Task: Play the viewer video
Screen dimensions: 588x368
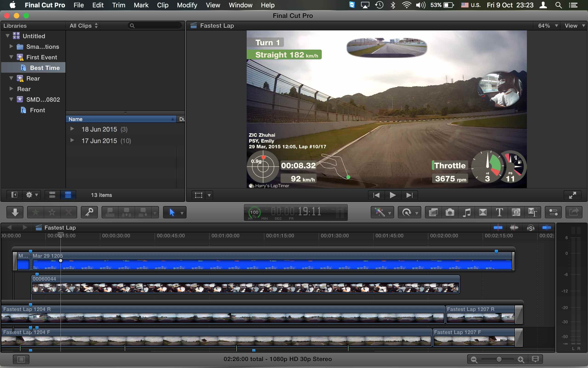Action: [393, 195]
